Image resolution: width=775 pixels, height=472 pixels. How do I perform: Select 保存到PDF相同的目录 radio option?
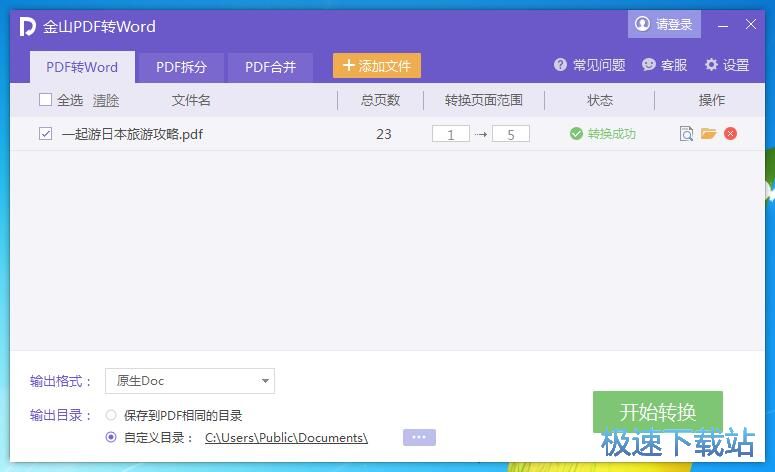111,415
